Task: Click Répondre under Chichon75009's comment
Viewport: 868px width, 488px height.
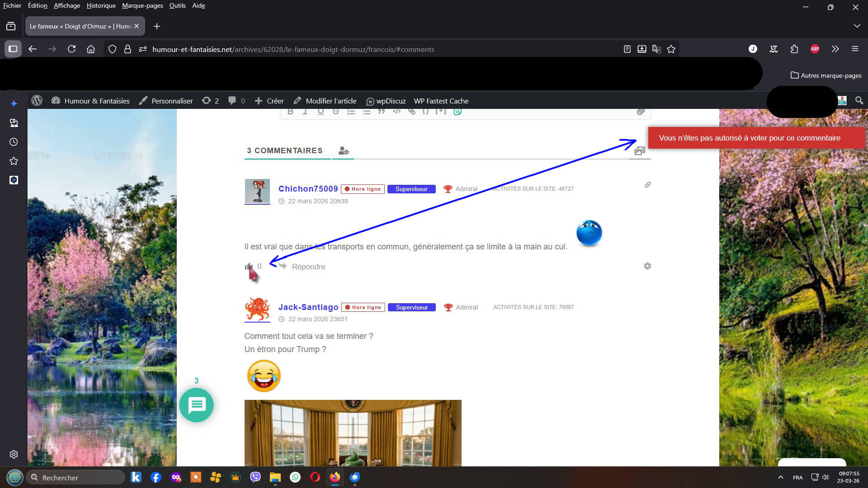Action: 308,267
